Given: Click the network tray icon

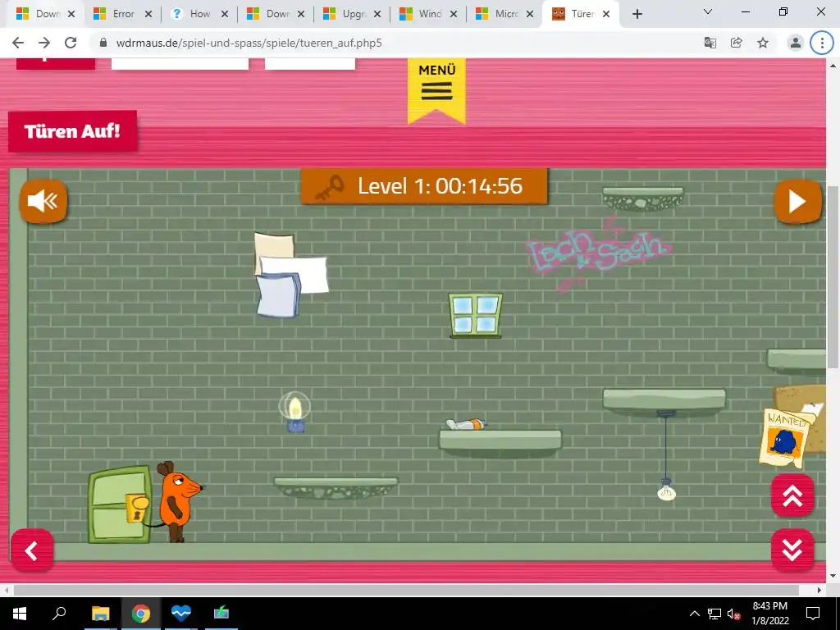Looking at the screenshot, I should pos(714,614).
